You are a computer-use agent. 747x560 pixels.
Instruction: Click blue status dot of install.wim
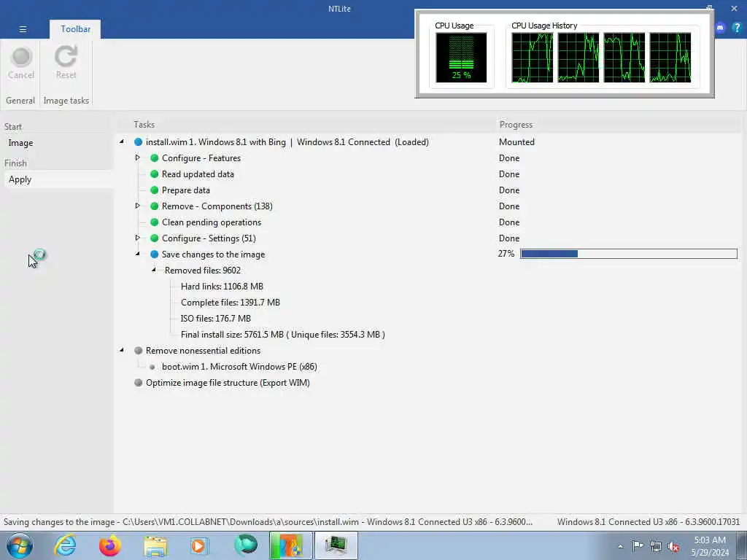[138, 142]
